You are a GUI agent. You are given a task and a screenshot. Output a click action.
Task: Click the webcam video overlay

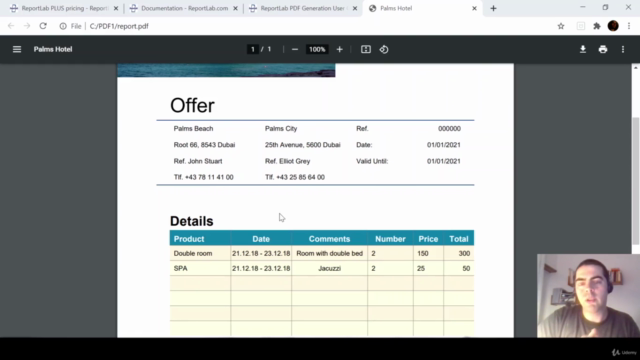[x=588, y=296]
